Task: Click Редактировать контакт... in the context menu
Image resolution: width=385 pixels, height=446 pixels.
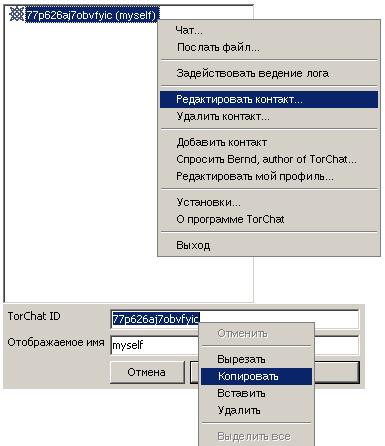Action: 269,99
